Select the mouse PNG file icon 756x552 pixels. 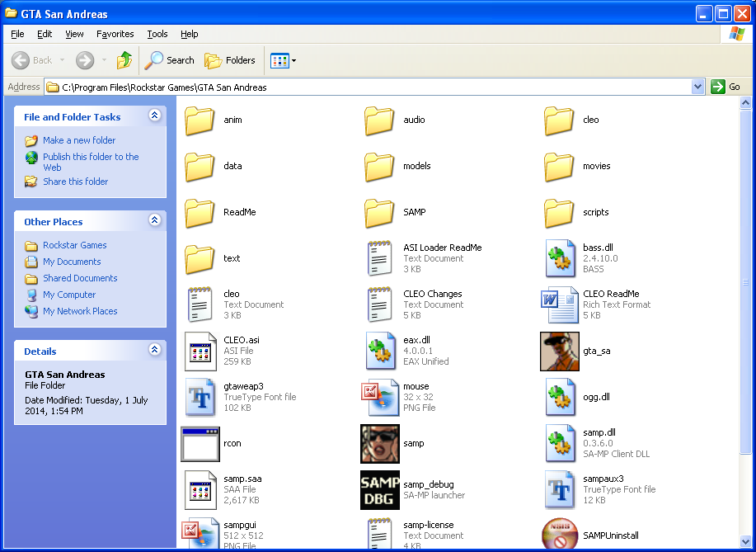379,397
